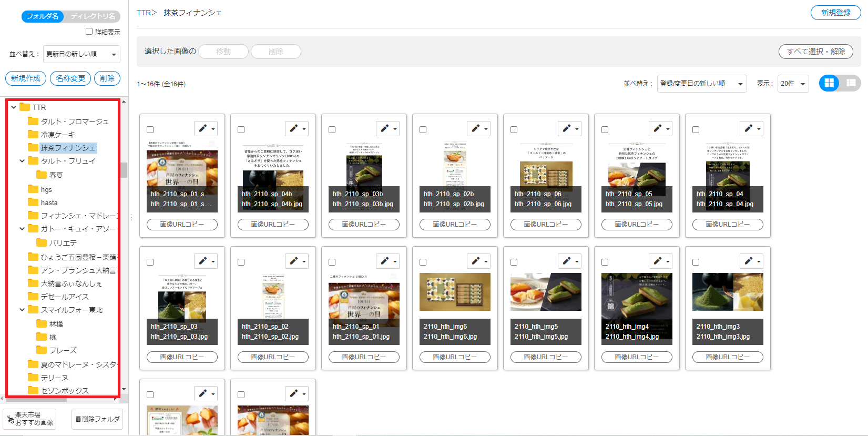Open edit pencil menu for 2110_hth_img6
The height and width of the screenshot is (436, 868).
point(479,261)
